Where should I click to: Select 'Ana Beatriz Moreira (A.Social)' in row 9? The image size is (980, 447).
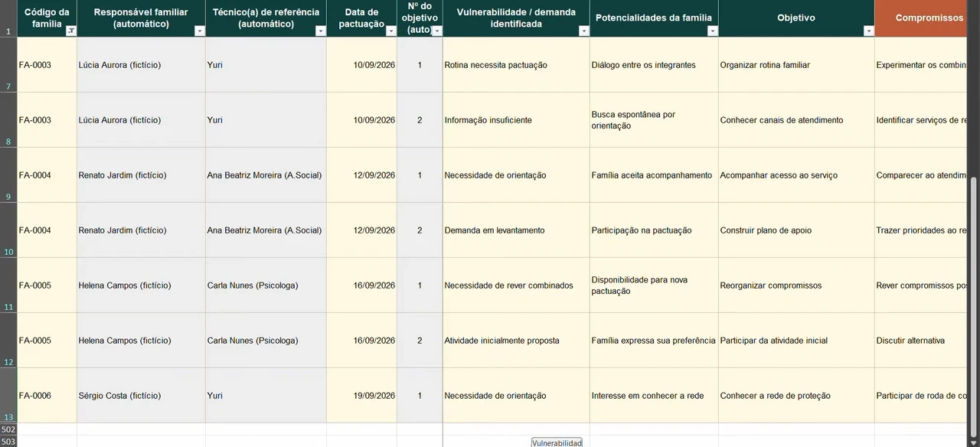tap(266, 175)
